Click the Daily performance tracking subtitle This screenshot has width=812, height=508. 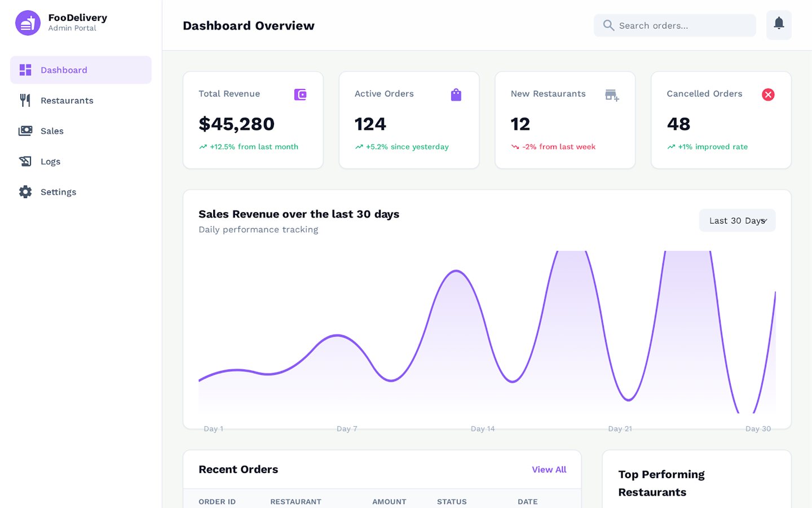(x=258, y=230)
